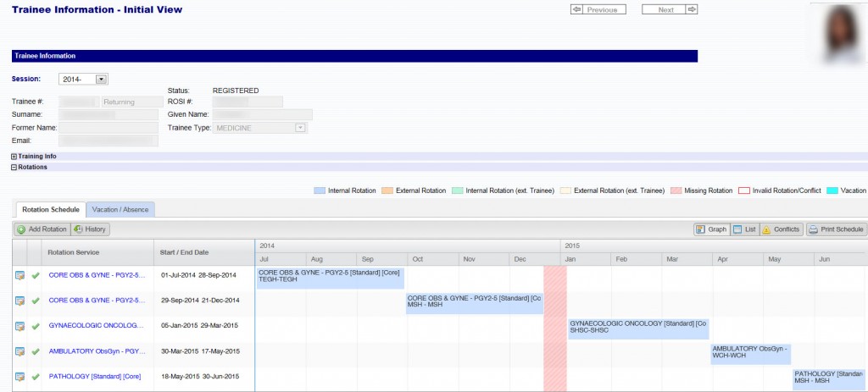Viewport: 868px width, 392px height.
Task: Open the Trainee Type dropdown
Action: point(299,128)
